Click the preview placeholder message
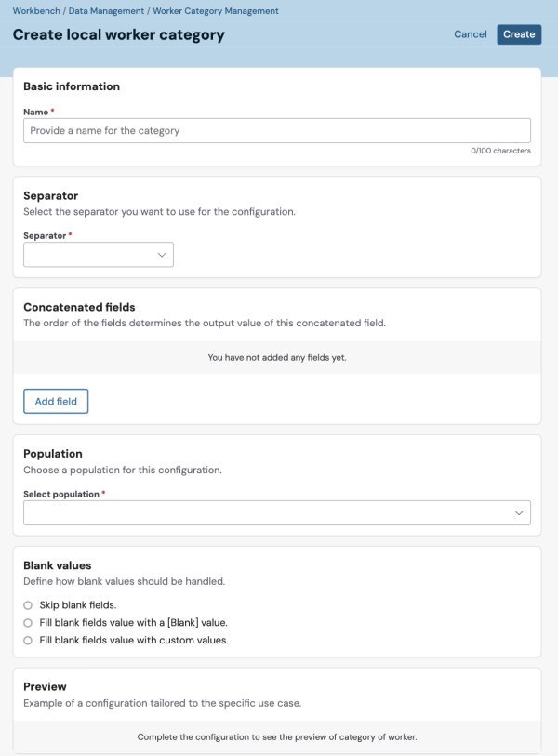The image size is (558, 756). 277,736
